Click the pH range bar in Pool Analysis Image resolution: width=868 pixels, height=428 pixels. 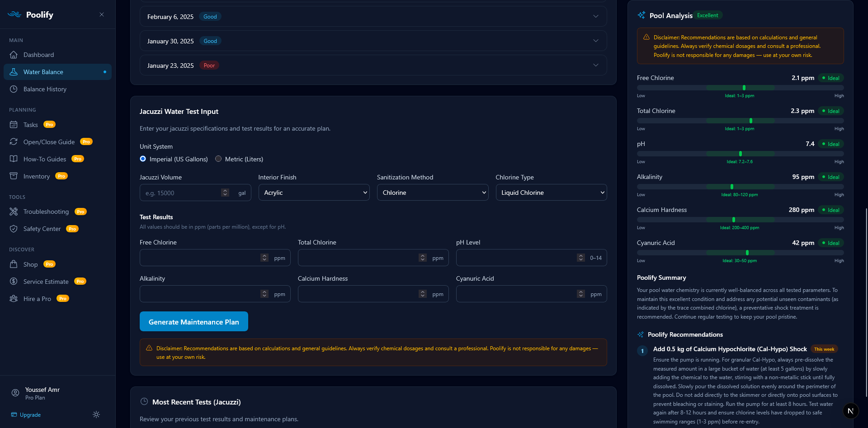point(740,154)
